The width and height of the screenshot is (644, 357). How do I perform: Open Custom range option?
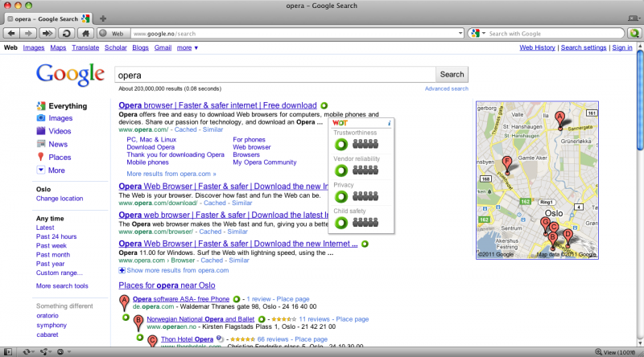pos(59,273)
